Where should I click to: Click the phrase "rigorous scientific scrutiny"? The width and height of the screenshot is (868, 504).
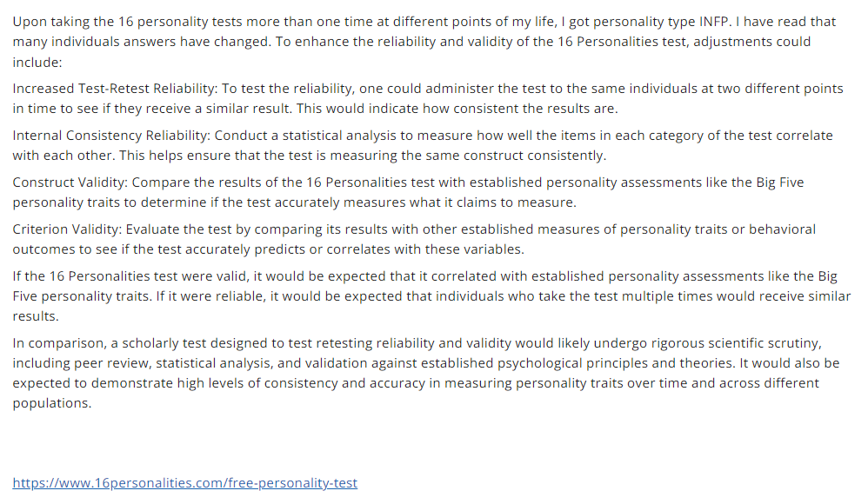pos(737,343)
